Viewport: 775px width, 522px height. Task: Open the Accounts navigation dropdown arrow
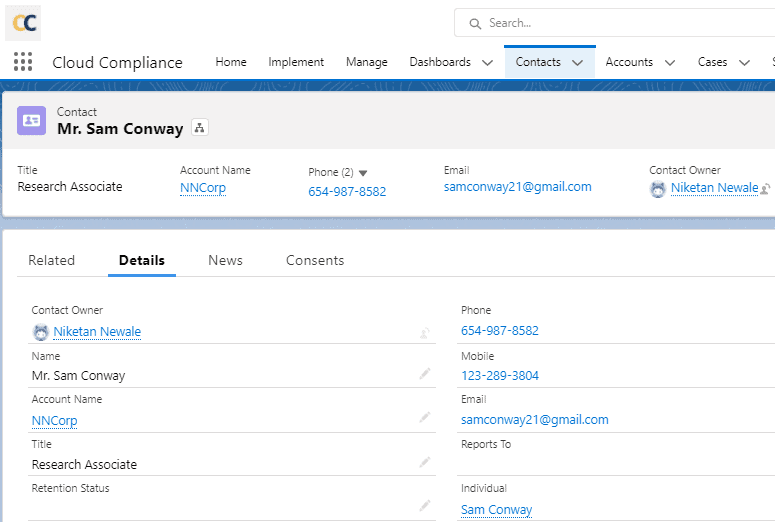tap(670, 62)
